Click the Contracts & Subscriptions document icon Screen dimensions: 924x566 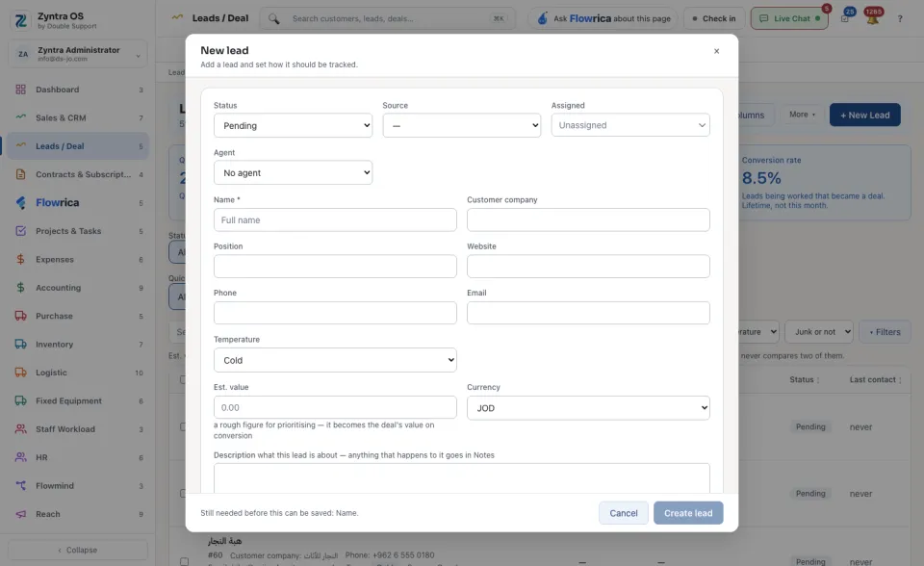(x=20, y=174)
